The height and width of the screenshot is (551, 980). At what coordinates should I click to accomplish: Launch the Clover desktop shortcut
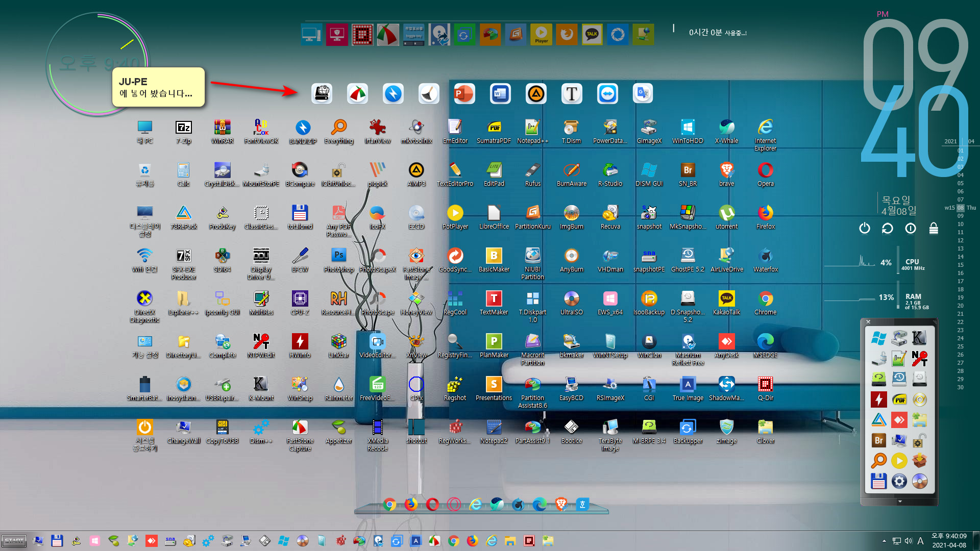click(765, 432)
